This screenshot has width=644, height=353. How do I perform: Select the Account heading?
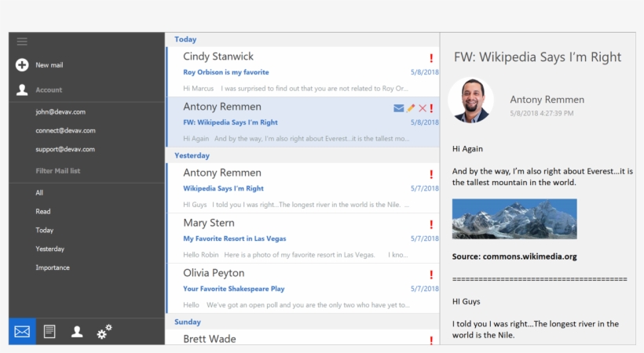pyautogui.click(x=49, y=90)
